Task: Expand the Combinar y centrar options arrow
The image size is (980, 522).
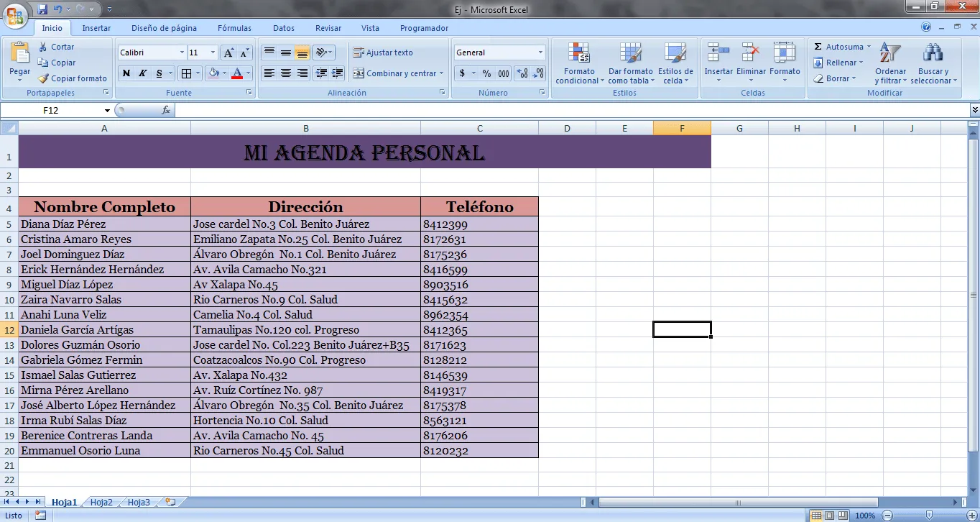Action: [441, 73]
